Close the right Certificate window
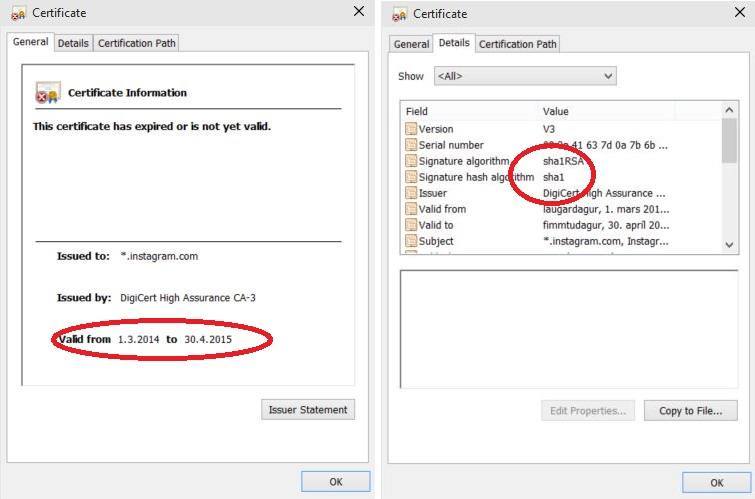This screenshot has height=499, width=755. pyautogui.click(x=740, y=12)
